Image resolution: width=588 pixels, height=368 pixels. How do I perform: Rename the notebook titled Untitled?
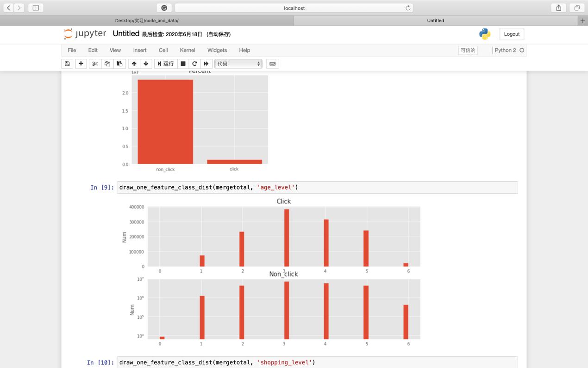pyautogui.click(x=126, y=33)
